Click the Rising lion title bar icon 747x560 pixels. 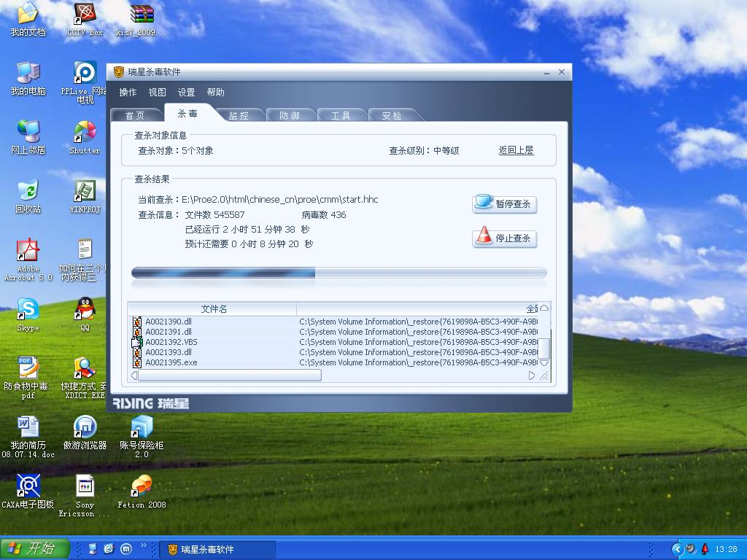pyautogui.click(x=119, y=72)
